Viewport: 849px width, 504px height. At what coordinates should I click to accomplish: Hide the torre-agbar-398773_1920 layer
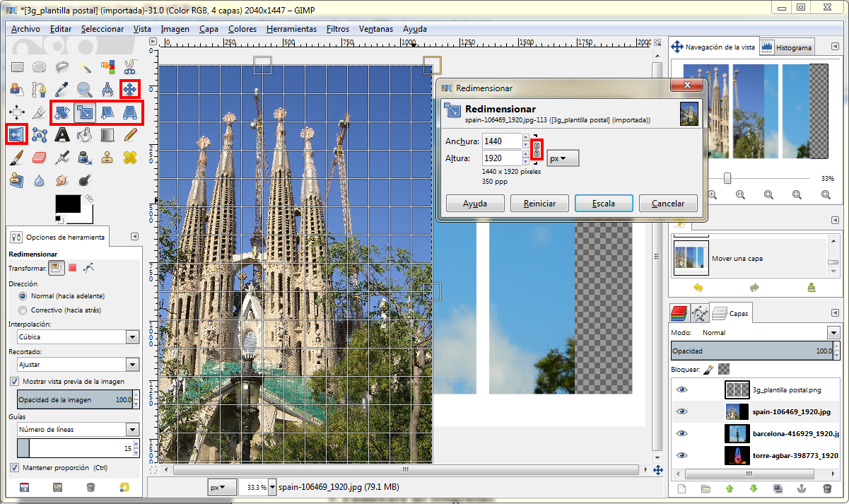681,455
